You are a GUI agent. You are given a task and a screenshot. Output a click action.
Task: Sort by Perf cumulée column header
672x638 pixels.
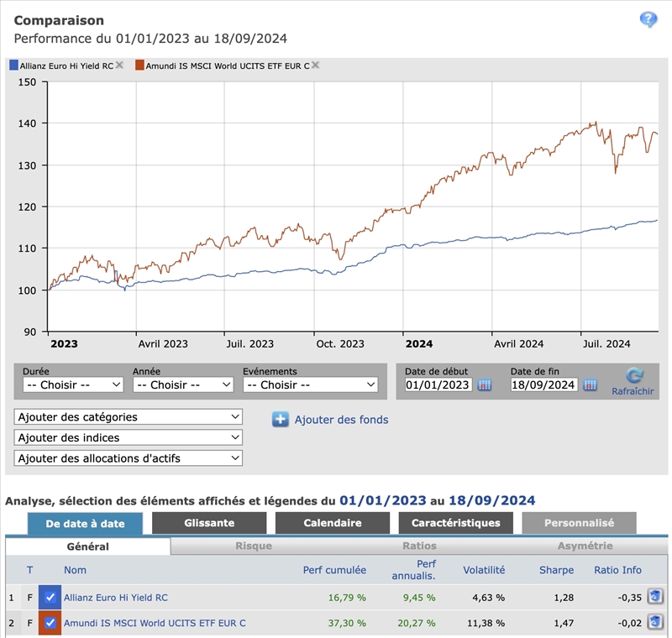point(334,570)
